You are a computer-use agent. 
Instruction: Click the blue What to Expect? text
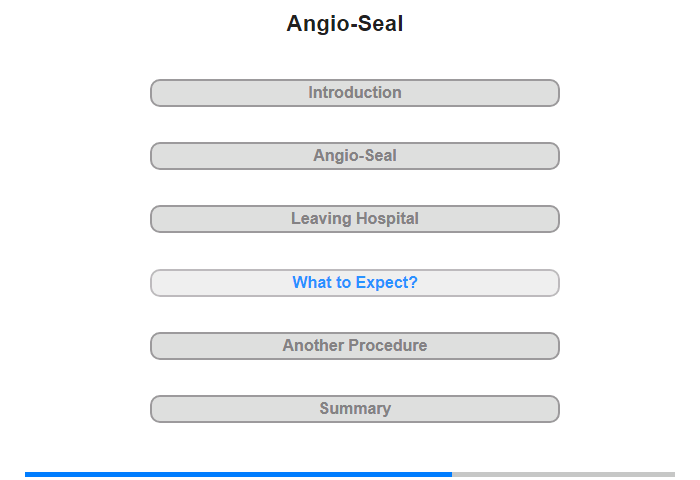click(355, 283)
